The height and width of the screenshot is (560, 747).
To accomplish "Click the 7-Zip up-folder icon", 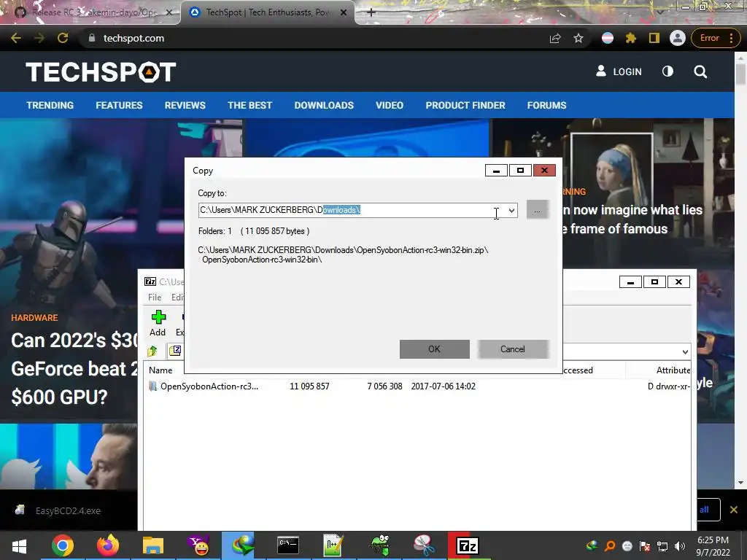I will pyautogui.click(x=152, y=351).
